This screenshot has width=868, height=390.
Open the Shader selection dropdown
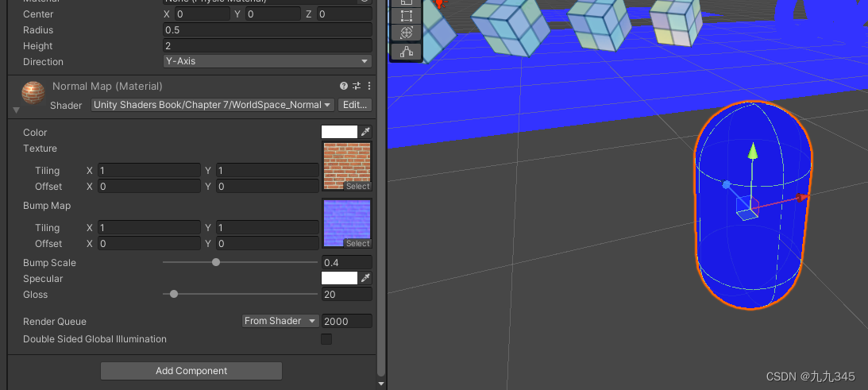[x=213, y=105]
